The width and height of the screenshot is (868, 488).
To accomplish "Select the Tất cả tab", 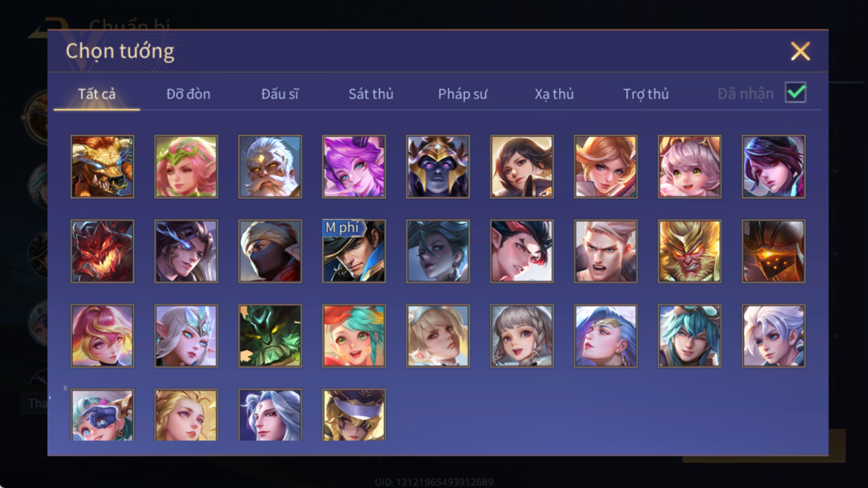I will pyautogui.click(x=97, y=94).
